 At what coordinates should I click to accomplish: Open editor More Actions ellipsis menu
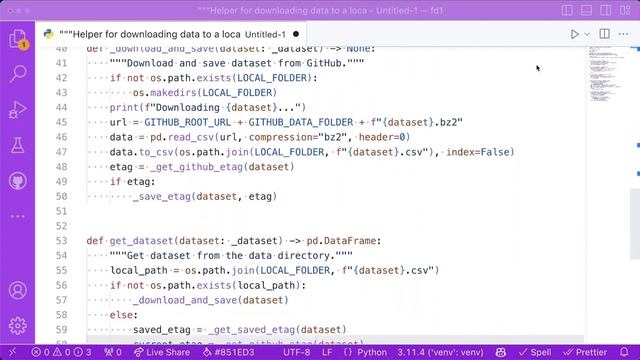(624, 34)
